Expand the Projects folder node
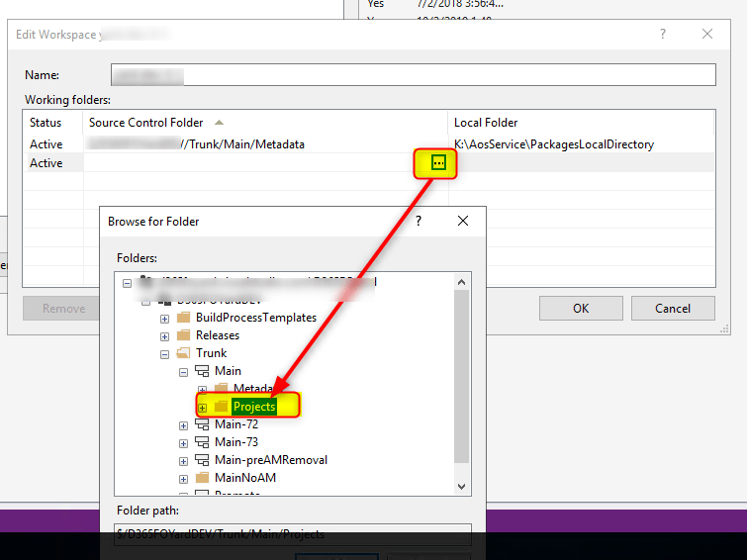Screen dimensions: 747x560 click(x=202, y=407)
